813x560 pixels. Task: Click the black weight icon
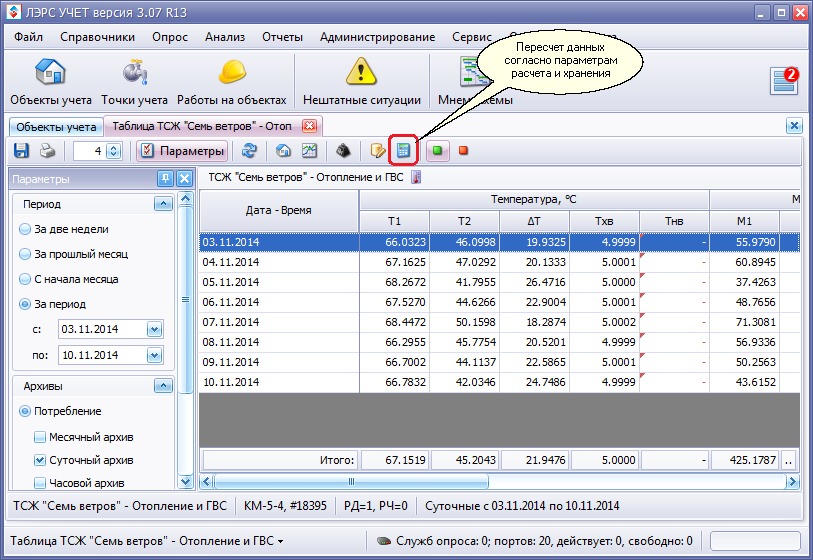343,151
